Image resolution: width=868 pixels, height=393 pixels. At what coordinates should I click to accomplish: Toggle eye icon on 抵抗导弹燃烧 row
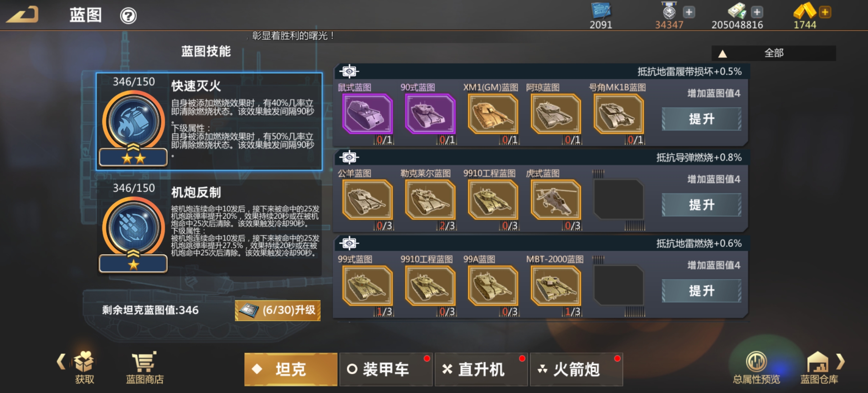[349, 157]
